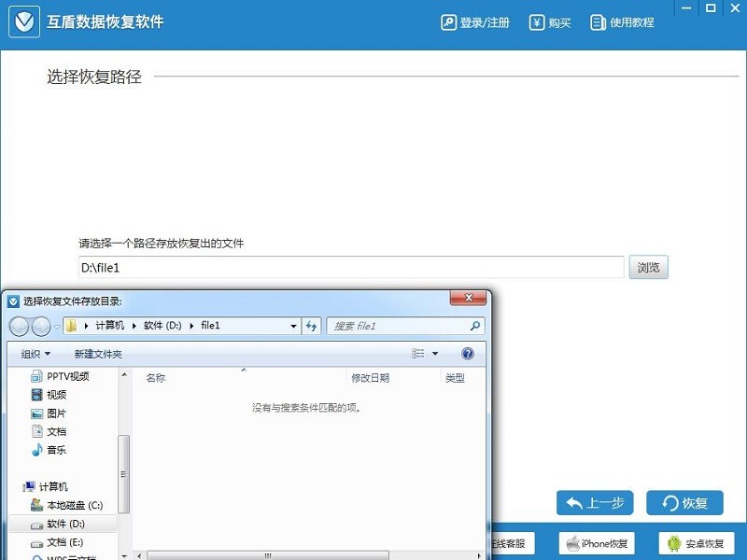Select 本地磁盘 (C:) drive
Screen dimensions: 747x560
(66, 505)
